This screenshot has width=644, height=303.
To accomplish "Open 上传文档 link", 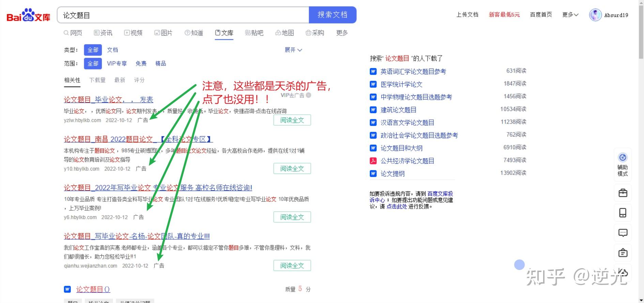I will 467,15.
